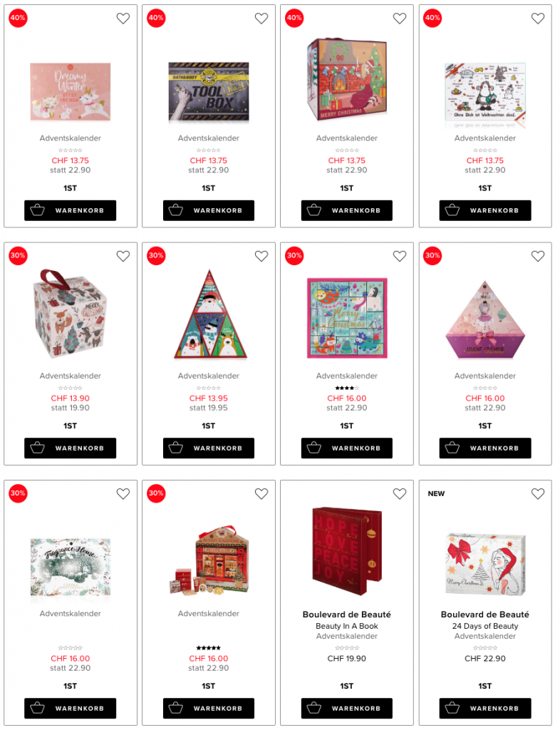
Task: Click Warenkorb for Beauty In A Book
Action: click(346, 708)
